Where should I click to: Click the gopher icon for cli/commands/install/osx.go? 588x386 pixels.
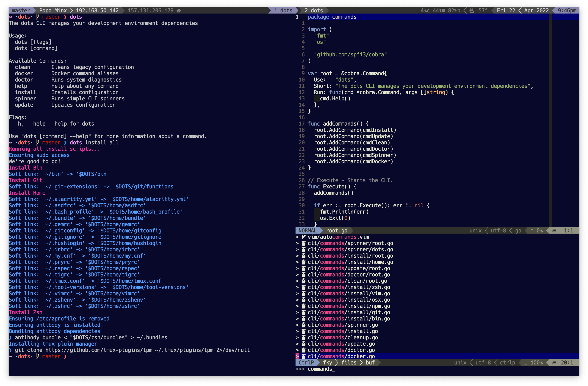pyautogui.click(x=303, y=300)
